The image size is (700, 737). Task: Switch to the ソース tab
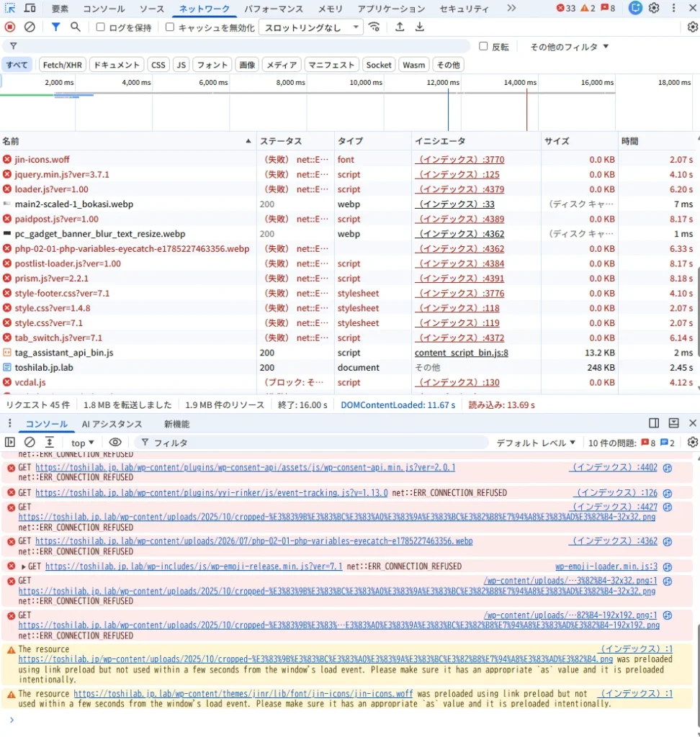tap(152, 9)
